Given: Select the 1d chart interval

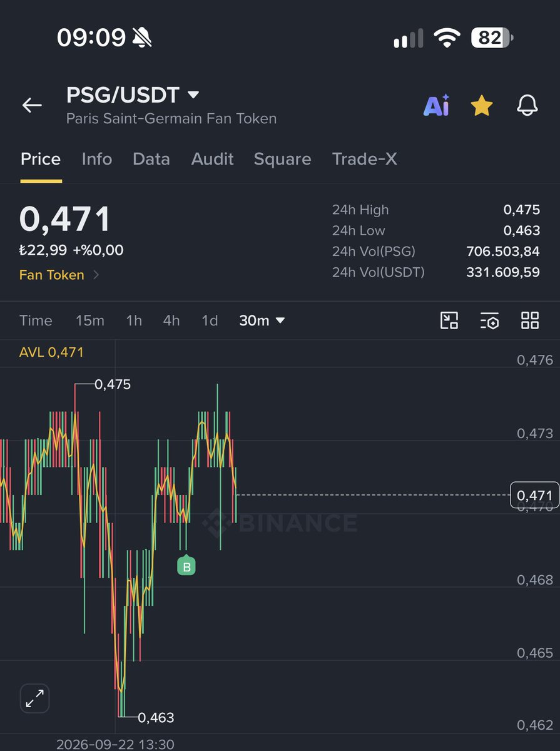Looking at the screenshot, I should tap(210, 320).
